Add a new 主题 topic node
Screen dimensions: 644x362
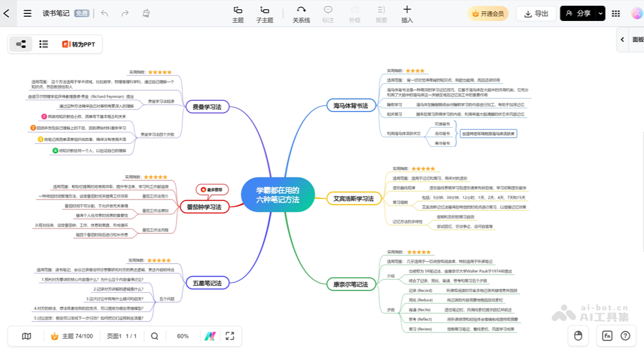coord(238,14)
